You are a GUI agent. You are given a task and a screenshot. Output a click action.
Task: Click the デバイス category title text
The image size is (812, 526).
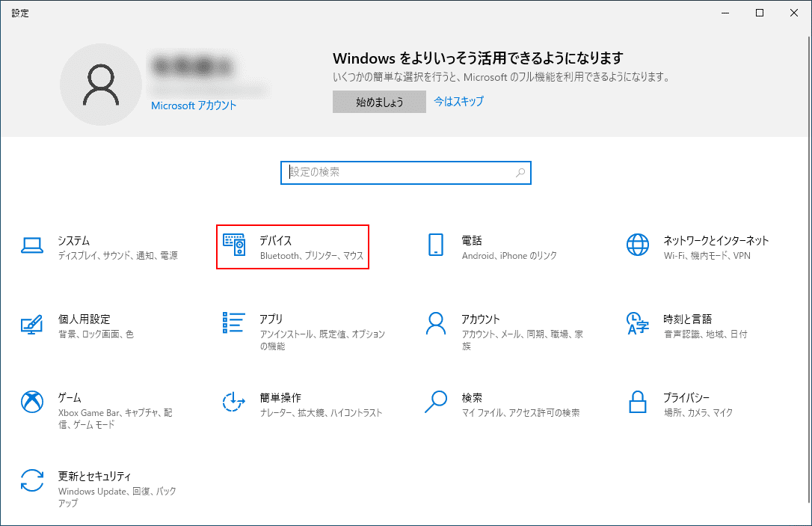tap(275, 240)
